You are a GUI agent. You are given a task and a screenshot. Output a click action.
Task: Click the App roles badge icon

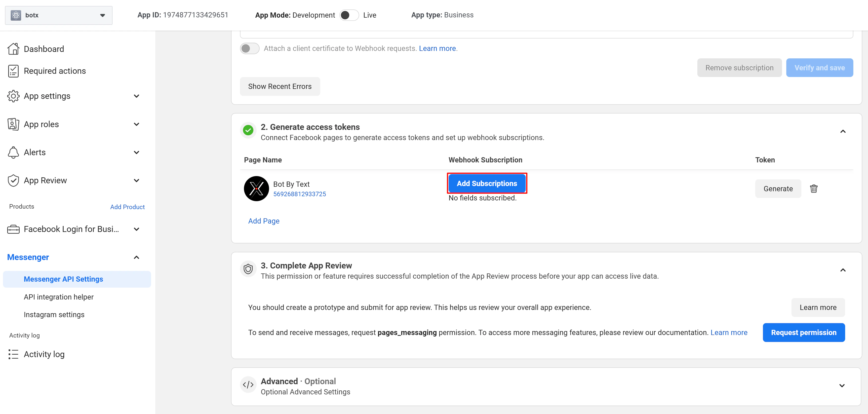pyautogui.click(x=13, y=124)
